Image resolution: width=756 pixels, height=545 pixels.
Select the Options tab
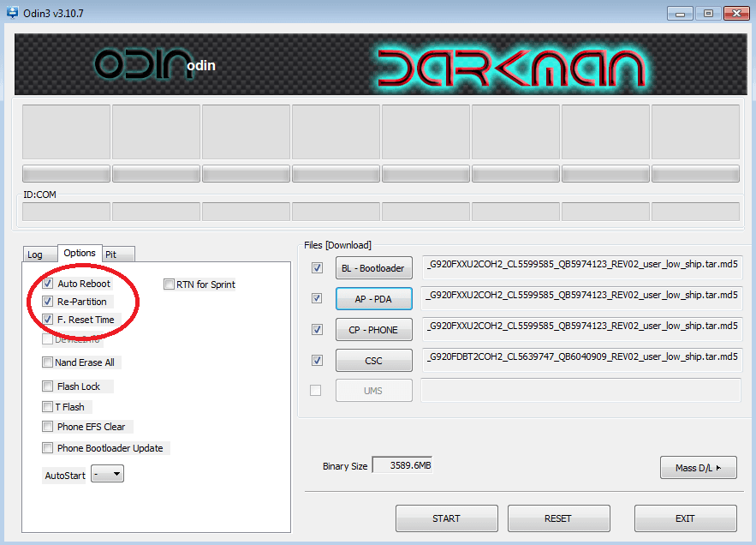pyautogui.click(x=80, y=253)
